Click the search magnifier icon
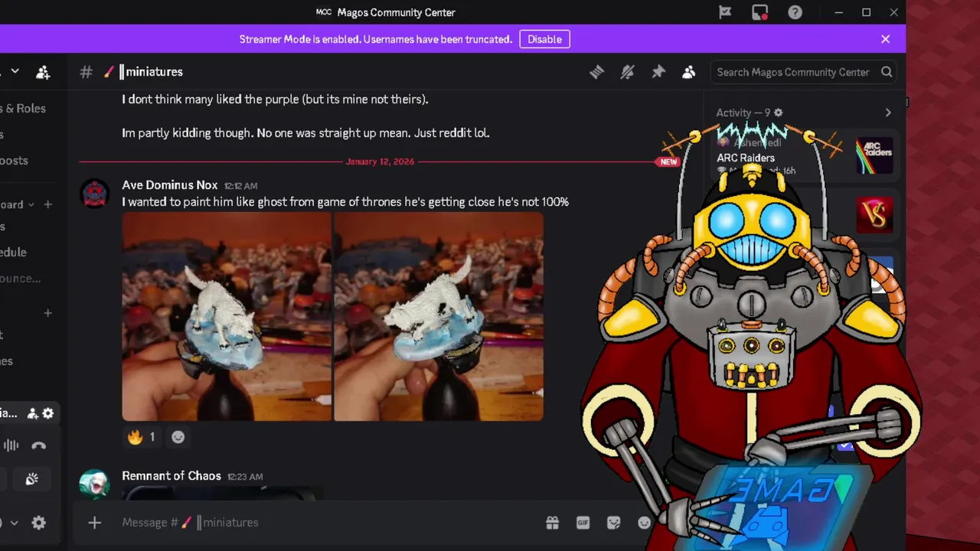 [x=887, y=72]
